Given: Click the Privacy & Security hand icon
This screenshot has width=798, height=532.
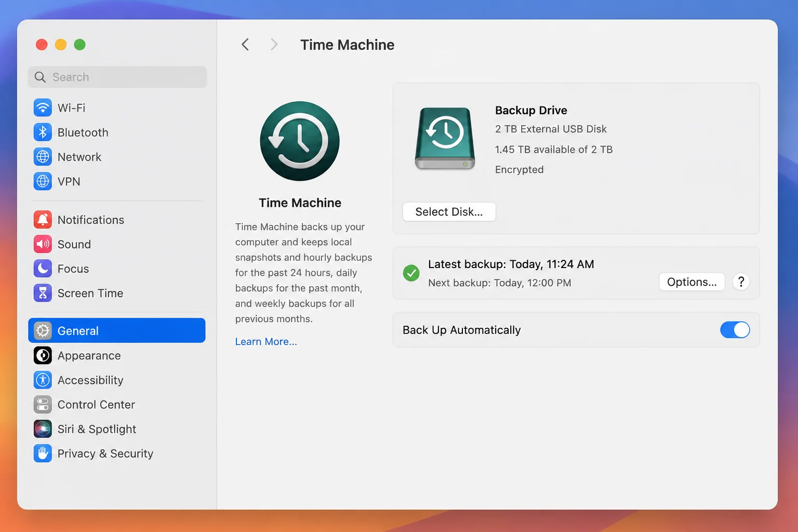Looking at the screenshot, I should pos(43,453).
